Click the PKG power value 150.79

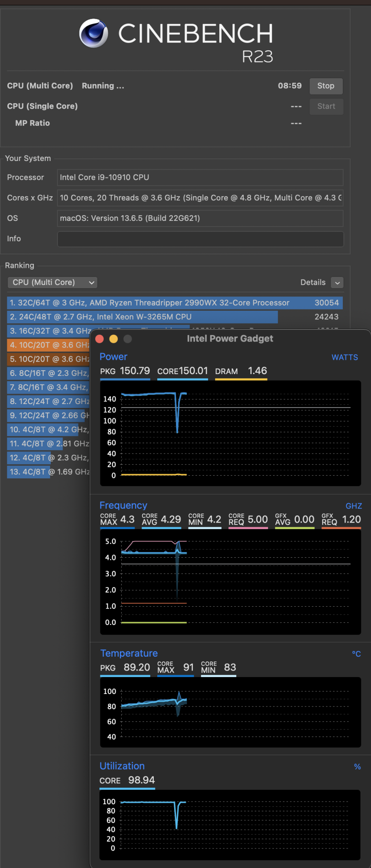(x=135, y=371)
